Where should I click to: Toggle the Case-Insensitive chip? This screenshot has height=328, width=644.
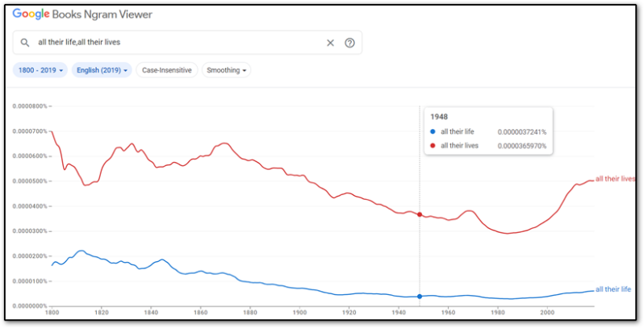(167, 70)
